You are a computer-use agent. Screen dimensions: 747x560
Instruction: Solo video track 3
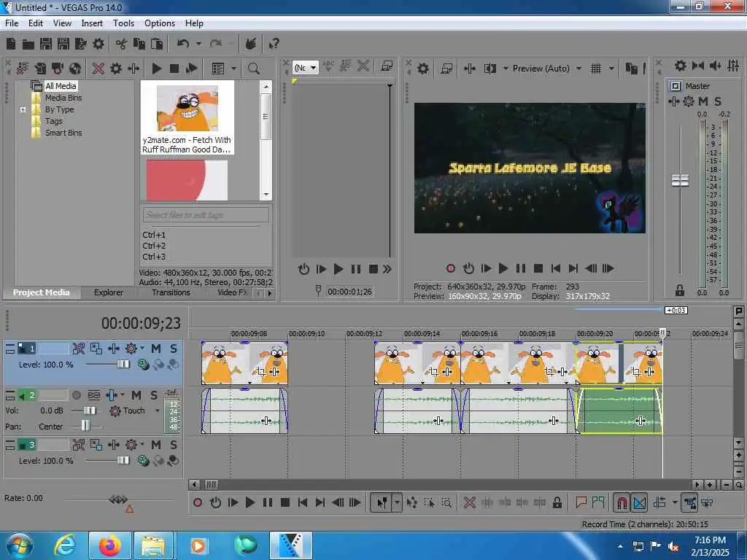[x=174, y=445]
